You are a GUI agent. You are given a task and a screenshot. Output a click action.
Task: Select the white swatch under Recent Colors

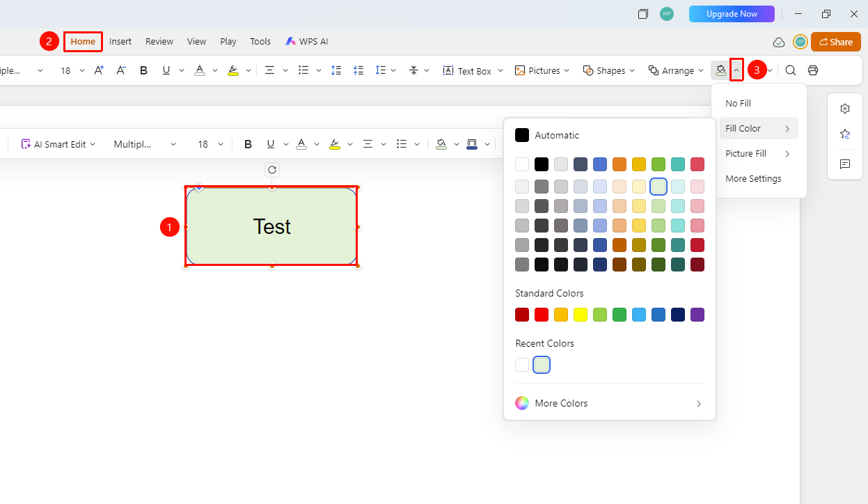point(522,365)
